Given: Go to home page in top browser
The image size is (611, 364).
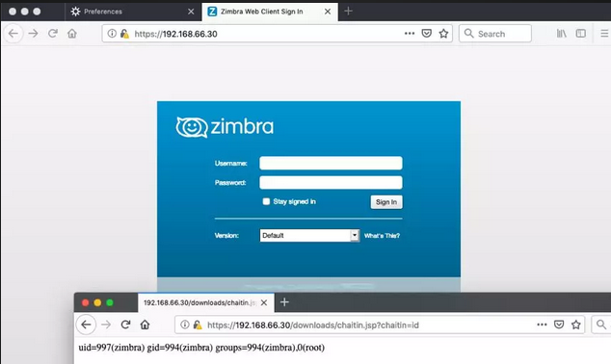Looking at the screenshot, I should click(x=72, y=34).
